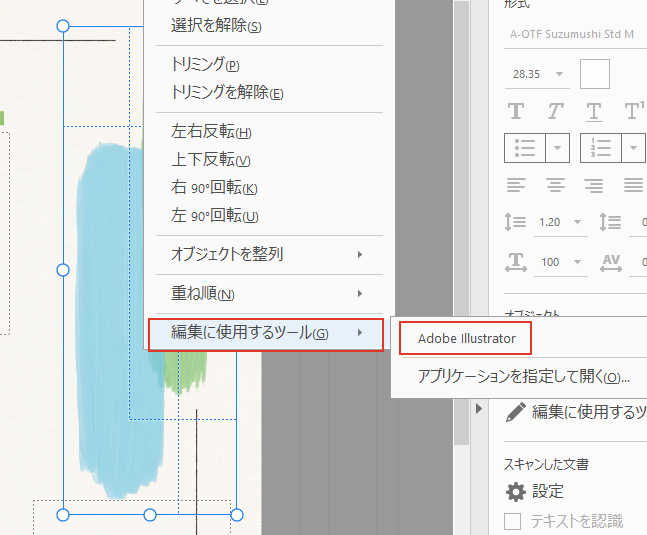The image size is (647, 535).
Task: Click 設定 under スキャンした文書
Action: tap(548, 492)
